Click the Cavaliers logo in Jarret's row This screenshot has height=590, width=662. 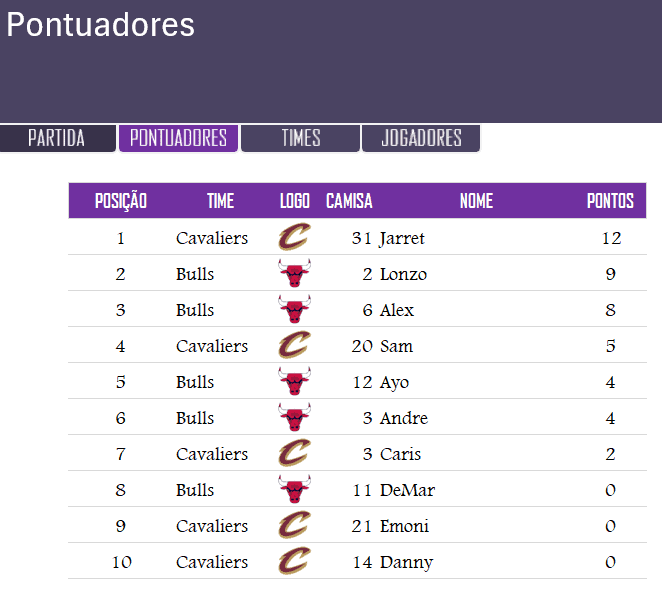click(294, 237)
